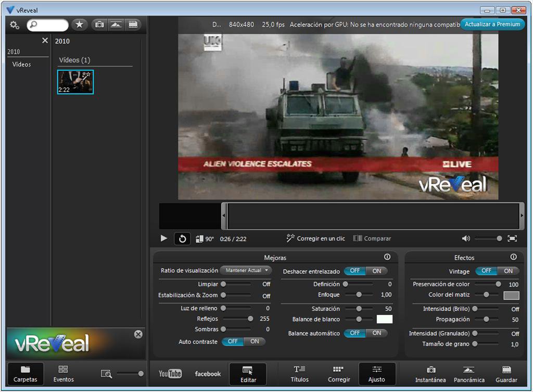Click the Tamaño de grano slider
Viewport: 533px width, 392px height.
(x=487, y=344)
